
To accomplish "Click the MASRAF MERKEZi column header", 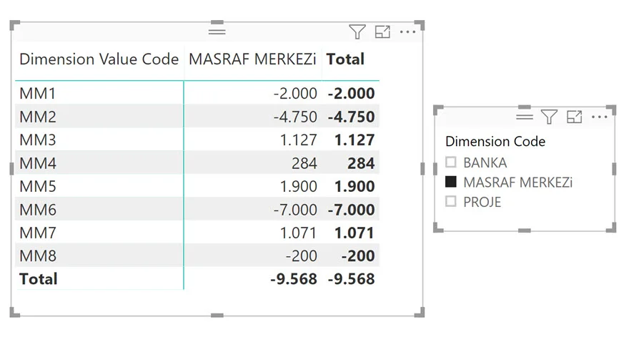I will pyautogui.click(x=252, y=59).
